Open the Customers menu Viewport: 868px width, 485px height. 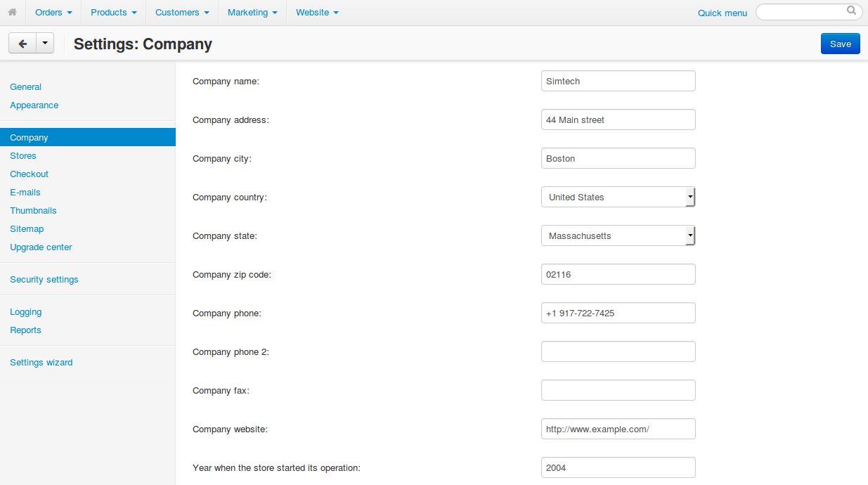click(182, 13)
